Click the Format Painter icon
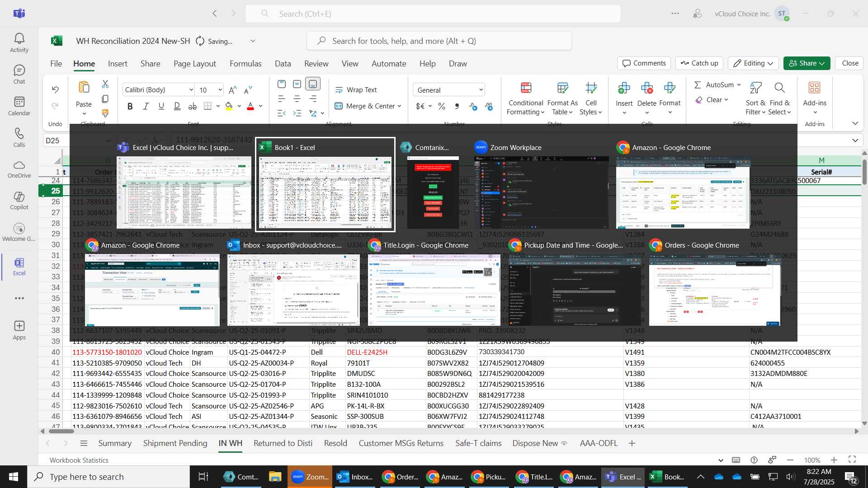868x488 pixels. [105, 113]
